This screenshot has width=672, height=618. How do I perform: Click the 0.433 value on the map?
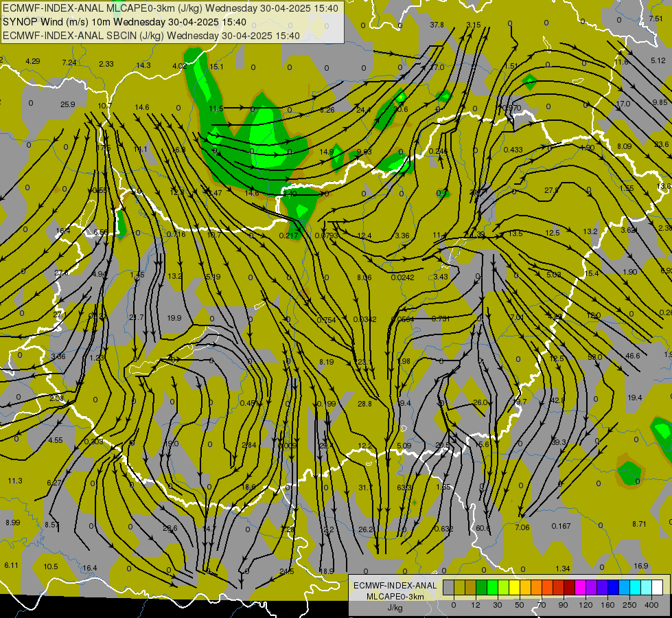coord(513,150)
